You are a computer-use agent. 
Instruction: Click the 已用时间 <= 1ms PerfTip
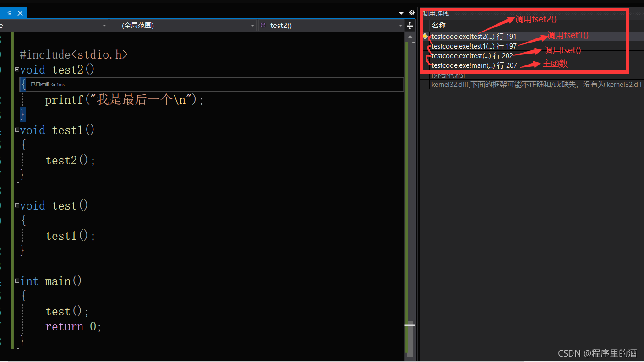48,85
